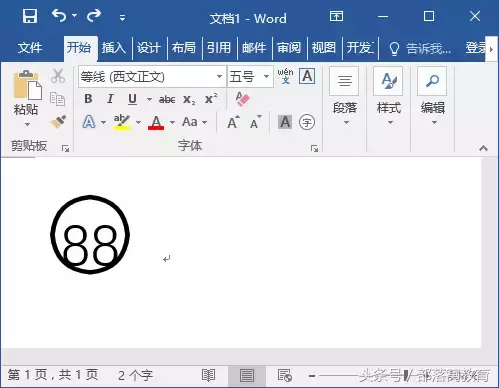Switch to the 开始 tab
Viewport: 499px width, 388px height.
click(79, 48)
